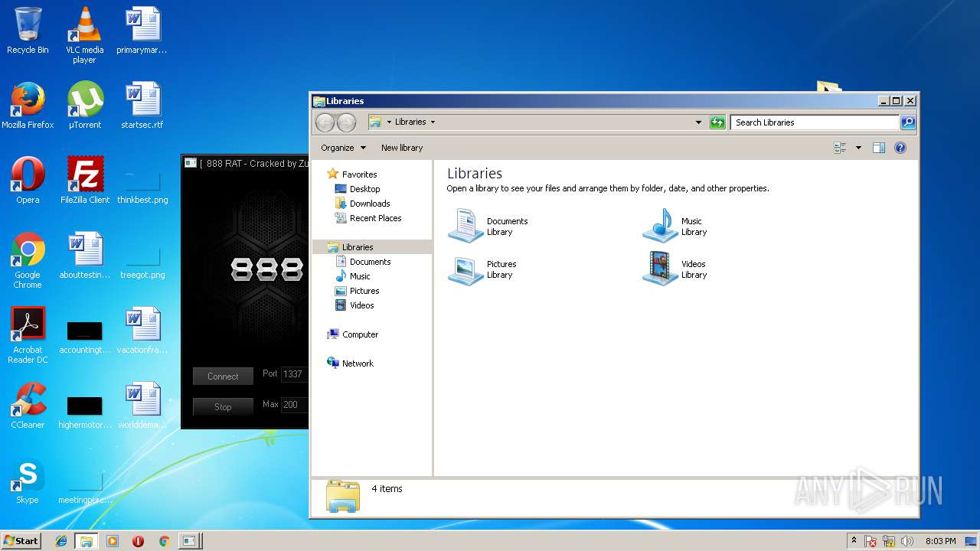Launch Skype from the desktop
This screenshot has width=980, height=551.
pyautogui.click(x=28, y=481)
